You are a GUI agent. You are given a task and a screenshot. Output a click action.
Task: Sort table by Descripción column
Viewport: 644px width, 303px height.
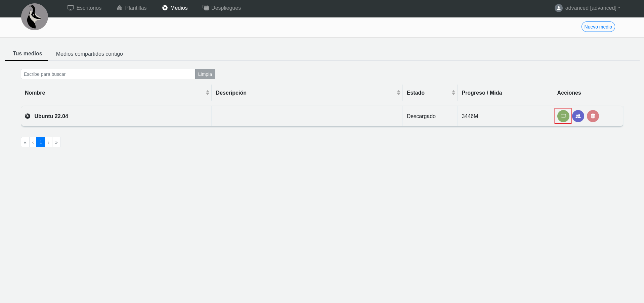(x=398, y=93)
